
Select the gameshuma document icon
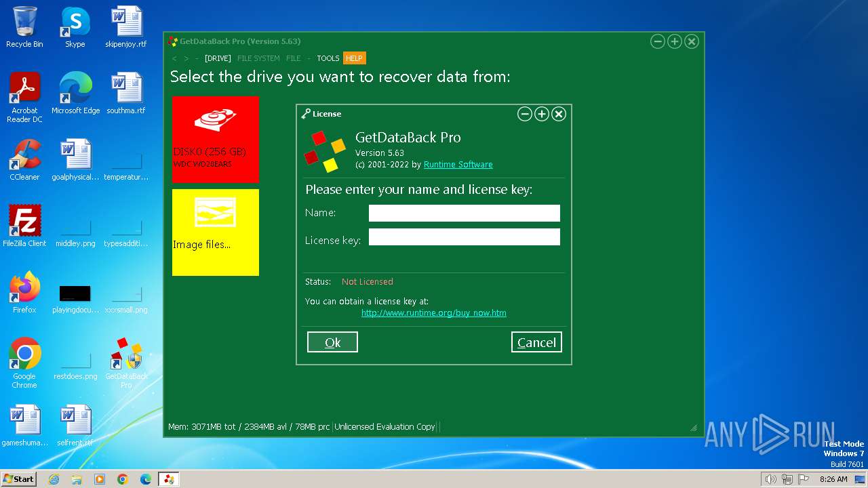coord(24,426)
